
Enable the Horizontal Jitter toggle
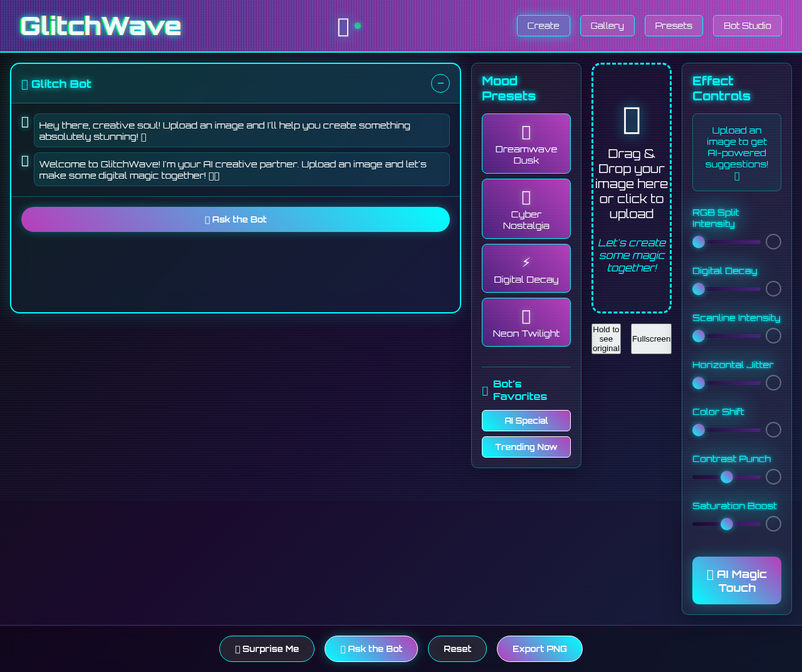click(x=773, y=382)
